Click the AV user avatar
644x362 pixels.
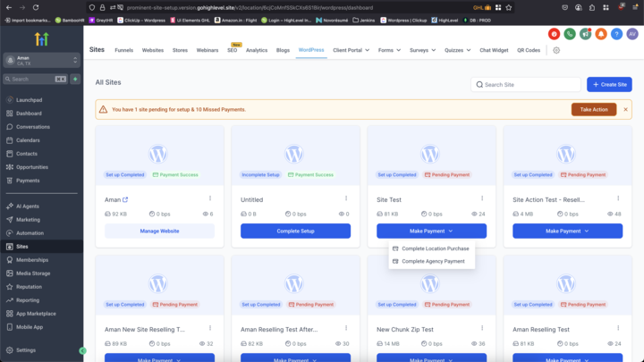coord(631,34)
